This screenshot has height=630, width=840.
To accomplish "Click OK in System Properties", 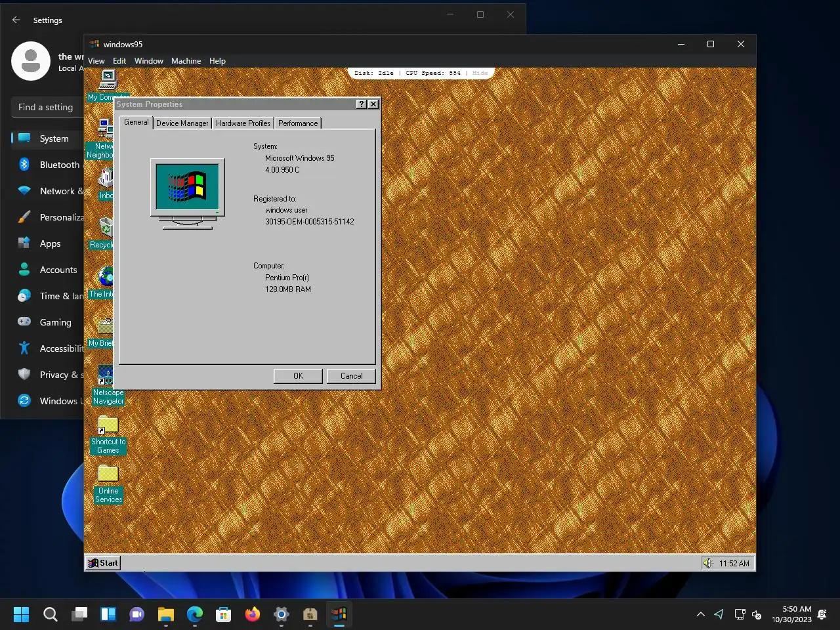I will pos(298,376).
